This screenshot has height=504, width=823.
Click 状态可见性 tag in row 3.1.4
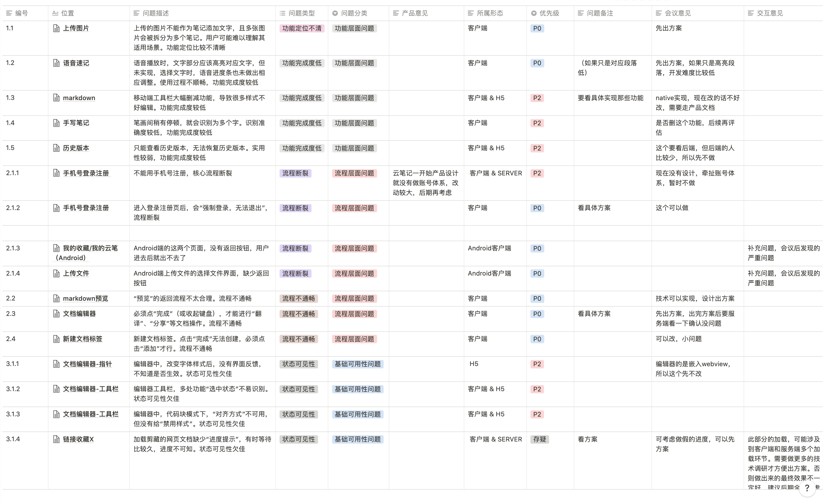pos(299,439)
